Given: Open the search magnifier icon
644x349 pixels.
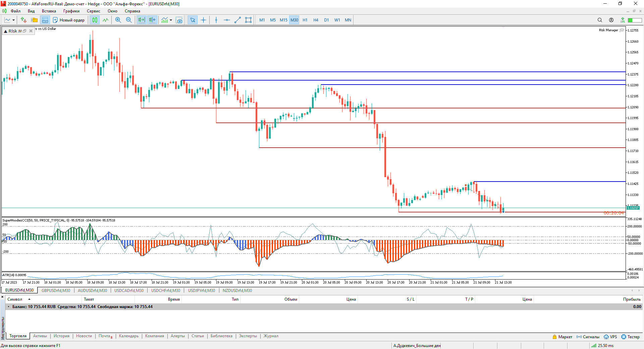Looking at the screenshot, I should [x=600, y=20].
